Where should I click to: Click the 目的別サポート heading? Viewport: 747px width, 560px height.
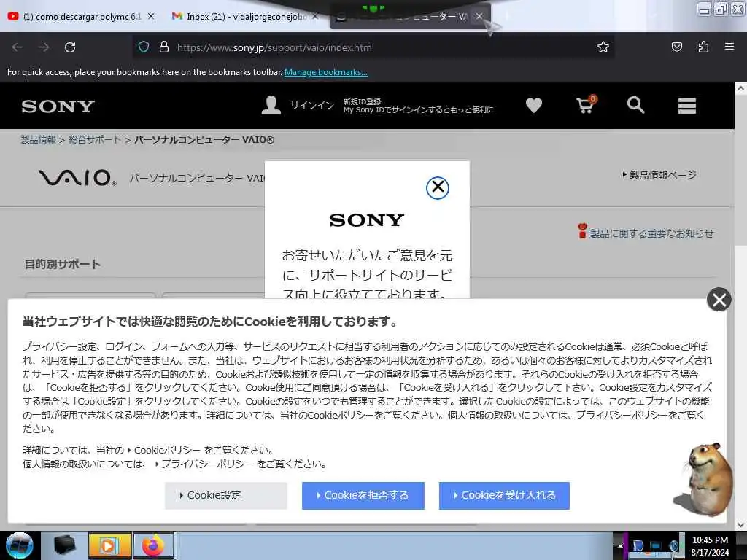click(63, 264)
